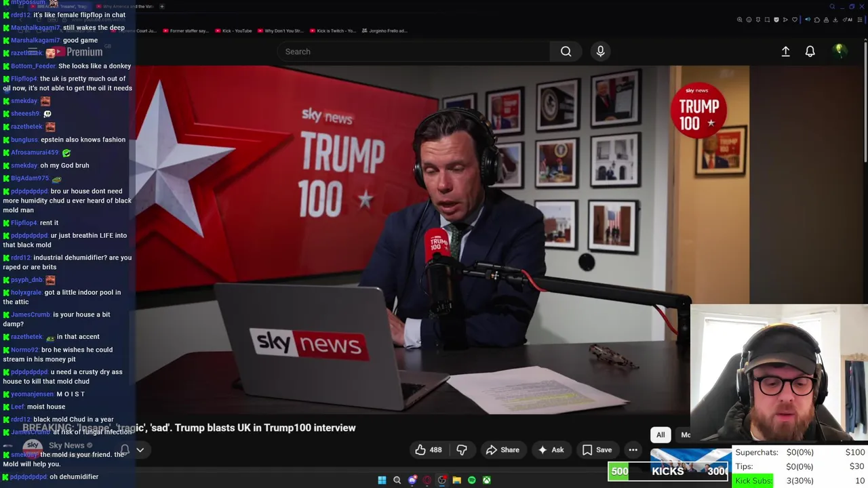
Task: Open 'Why Don't You Str...' bookmark
Action: click(x=279, y=30)
